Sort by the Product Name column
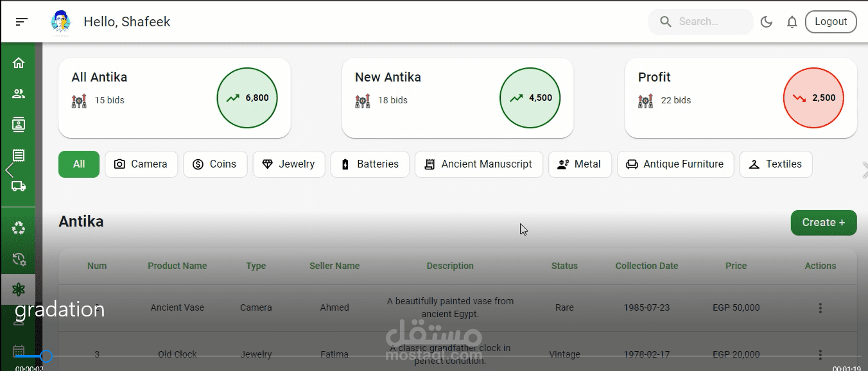Image resolution: width=868 pixels, height=371 pixels. coord(177,266)
